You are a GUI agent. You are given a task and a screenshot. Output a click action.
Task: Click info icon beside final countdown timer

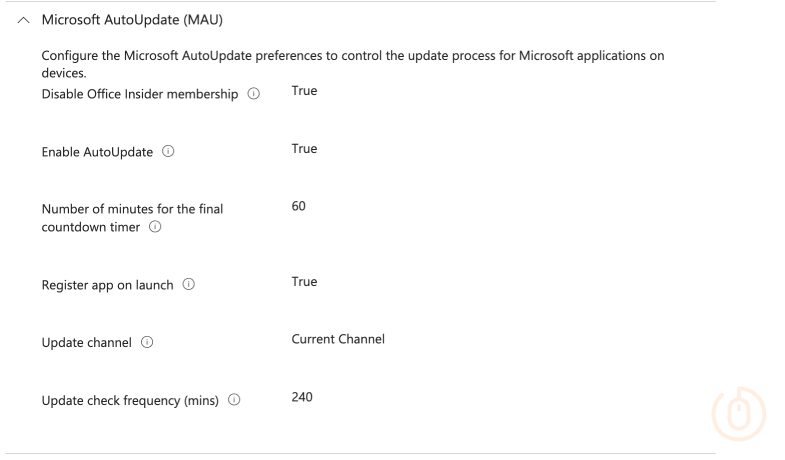click(x=155, y=227)
